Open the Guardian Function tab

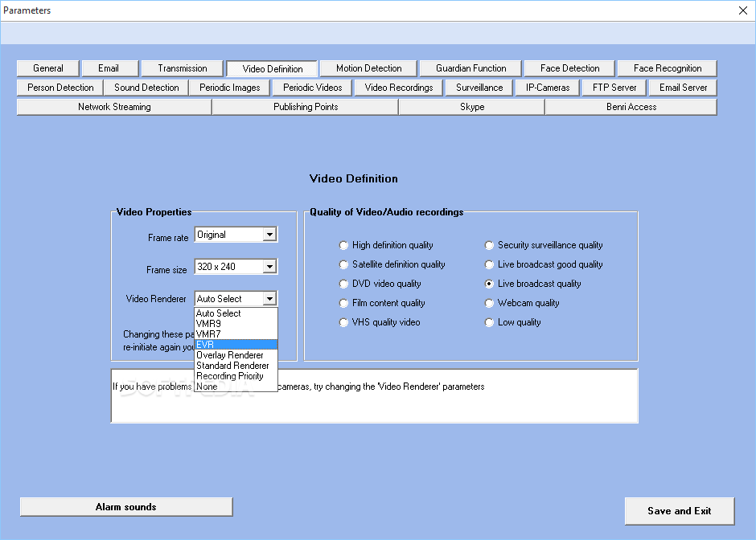coord(470,68)
